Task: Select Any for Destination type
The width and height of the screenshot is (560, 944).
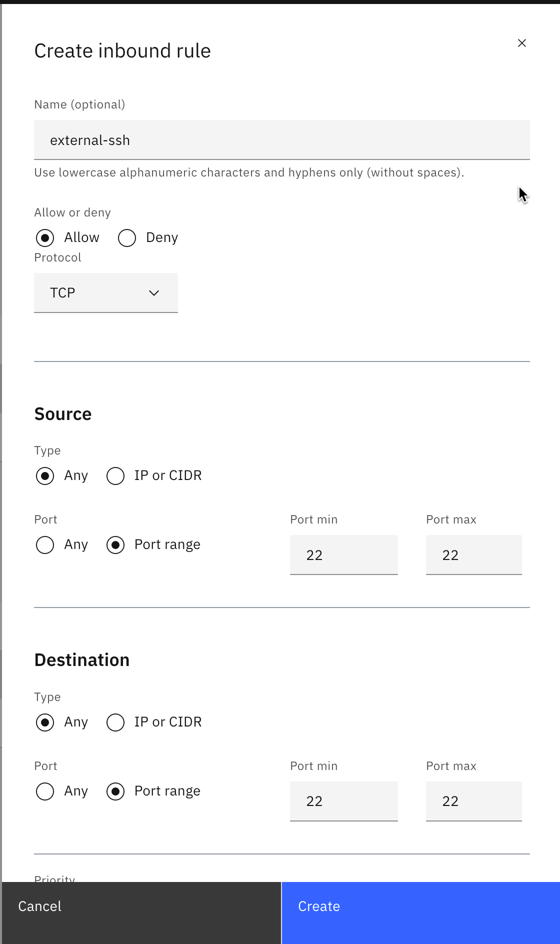Action: coord(45,722)
